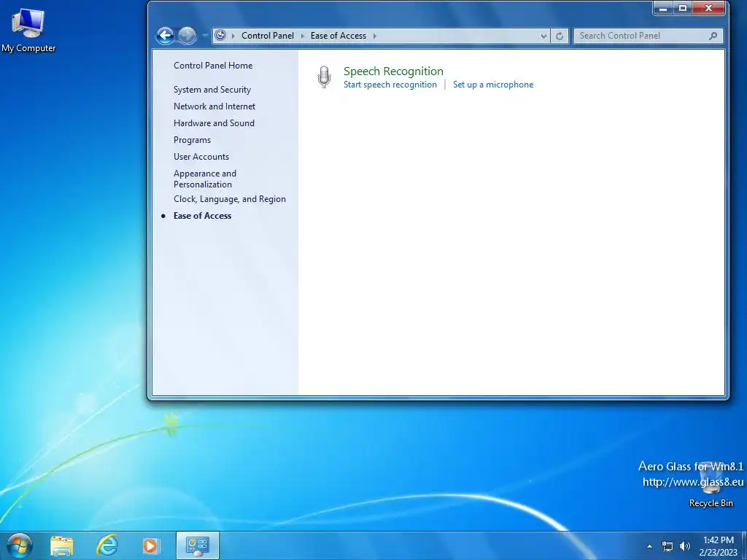
Task: Open Hardware and Sound category
Action: tap(214, 122)
